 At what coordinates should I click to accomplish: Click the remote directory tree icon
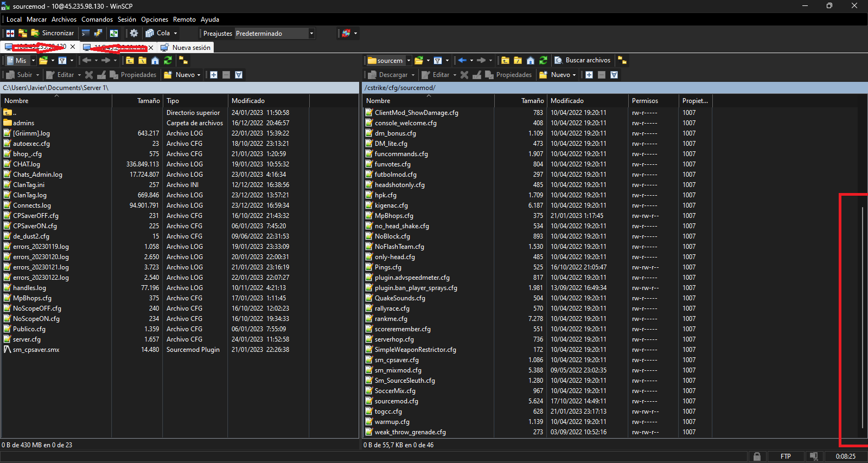tap(622, 60)
